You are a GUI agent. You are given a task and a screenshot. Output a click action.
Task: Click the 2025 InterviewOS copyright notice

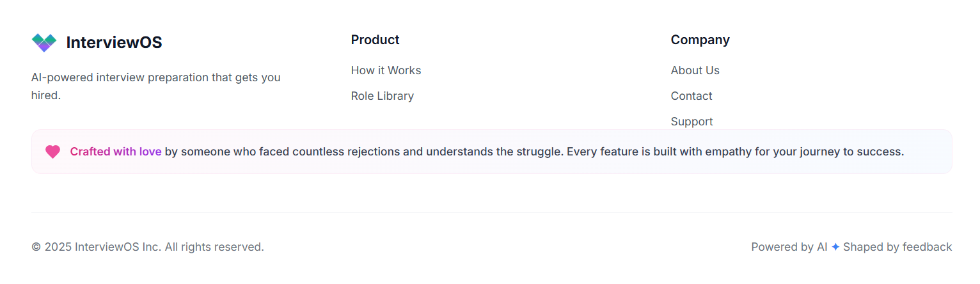click(x=148, y=247)
